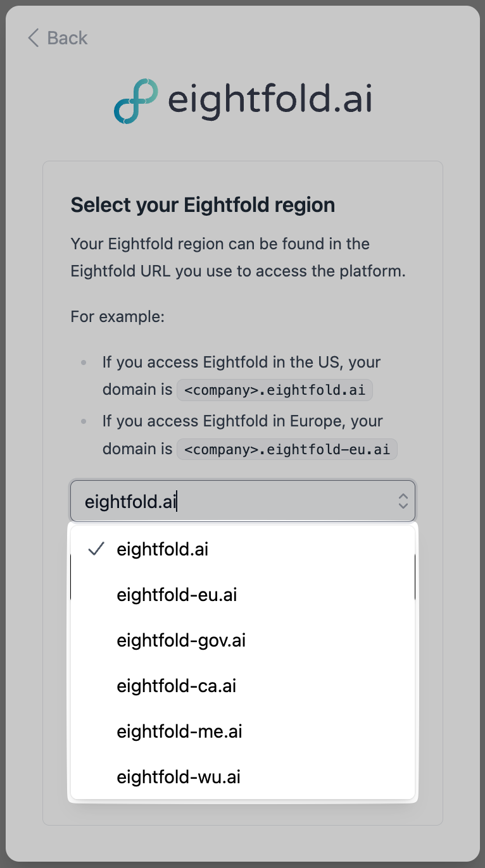
Task: Click the checkmark icon beside eightfold.ai option
Action: tap(96, 549)
